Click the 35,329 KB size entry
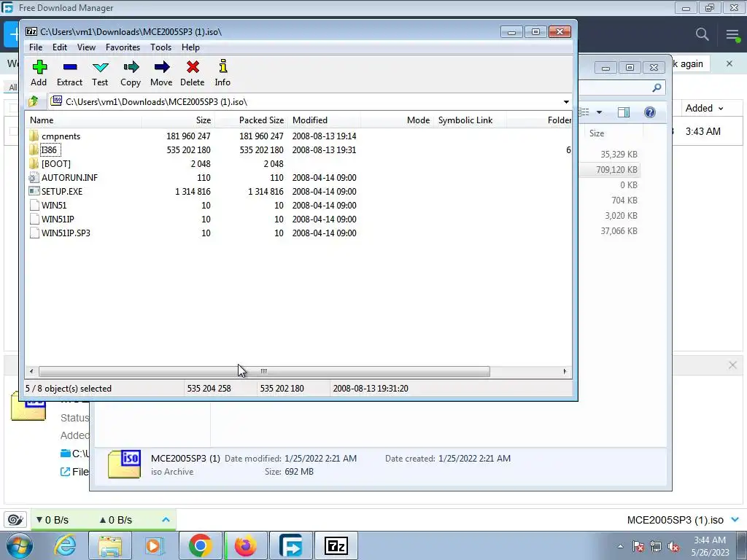Screen dimensions: 747x560 pos(619,155)
